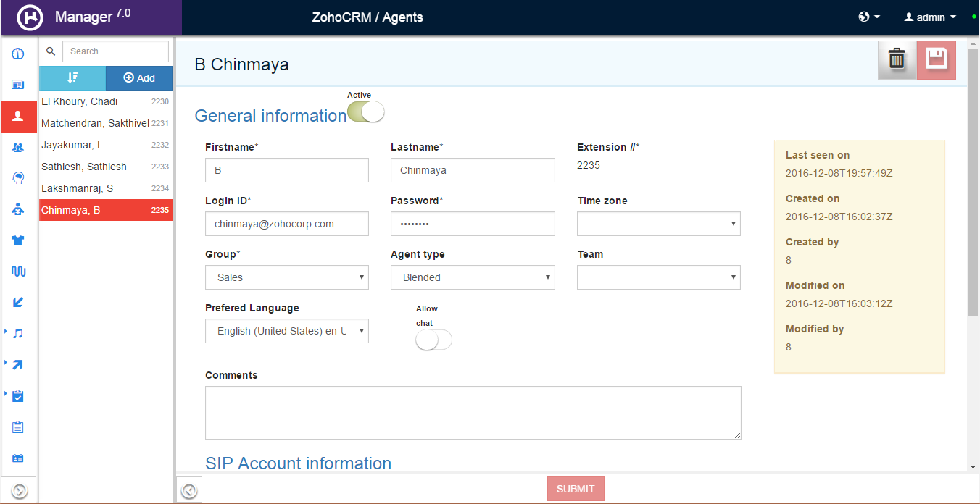Screen dimensions: 980x504
Task: Click the trash delete agent icon
Action: coord(897,60)
